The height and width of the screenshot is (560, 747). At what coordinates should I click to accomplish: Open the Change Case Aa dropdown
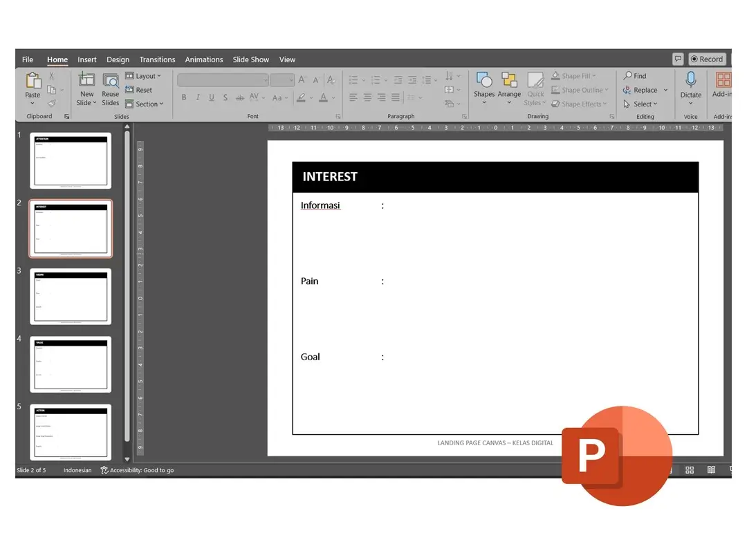click(x=279, y=97)
